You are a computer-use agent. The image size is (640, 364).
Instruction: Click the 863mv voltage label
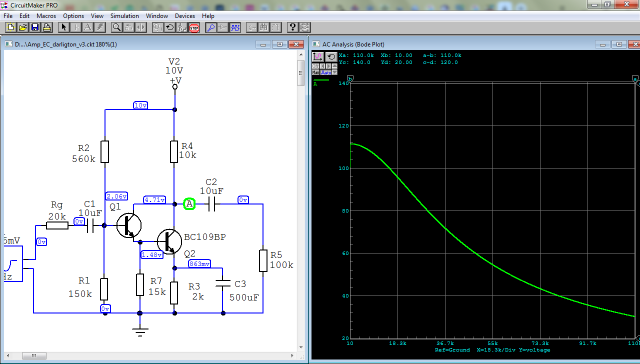[x=200, y=264]
